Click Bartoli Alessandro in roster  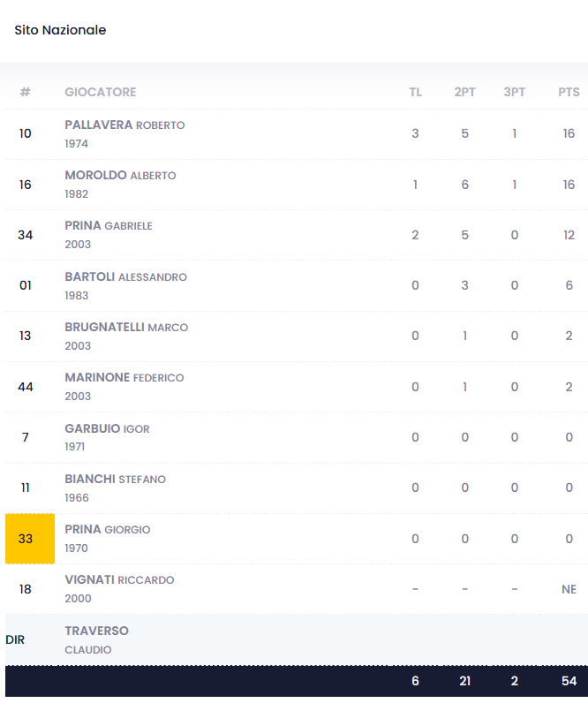coord(125,276)
